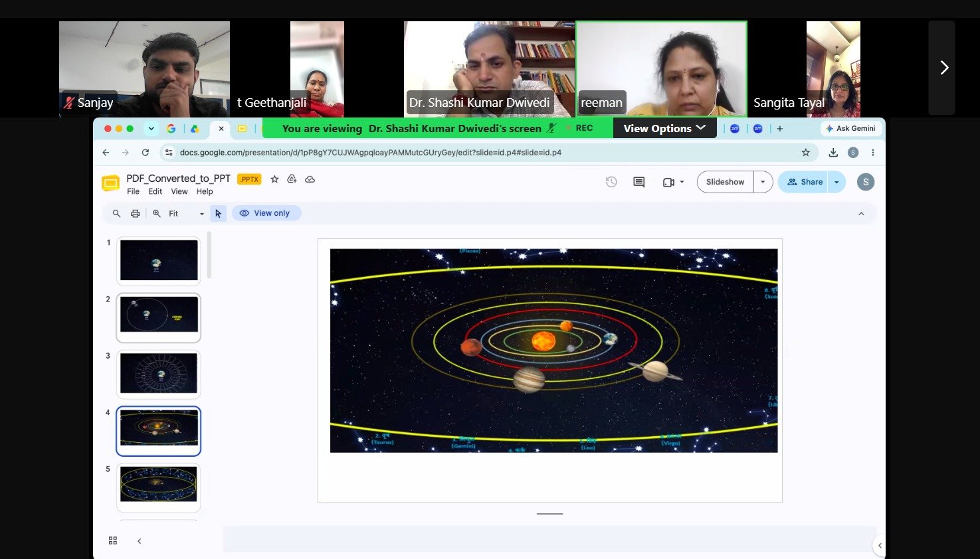Open browser downloads icon
980x559 pixels.
[833, 153]
